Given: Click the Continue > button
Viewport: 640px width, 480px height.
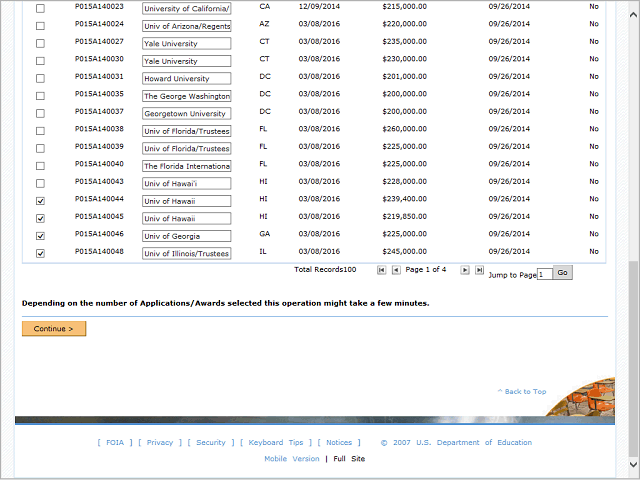Looking at the screenshot, I should 54,329.
